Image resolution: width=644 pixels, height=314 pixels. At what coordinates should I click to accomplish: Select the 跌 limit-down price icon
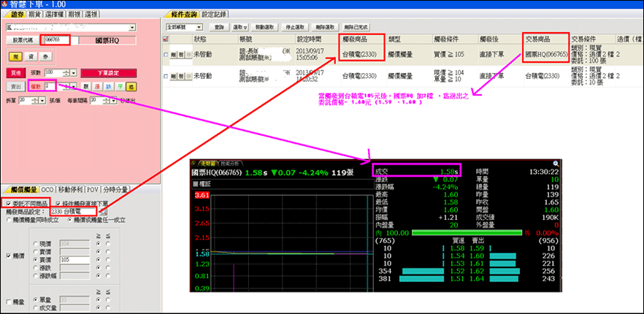click(x=108, y=86)
